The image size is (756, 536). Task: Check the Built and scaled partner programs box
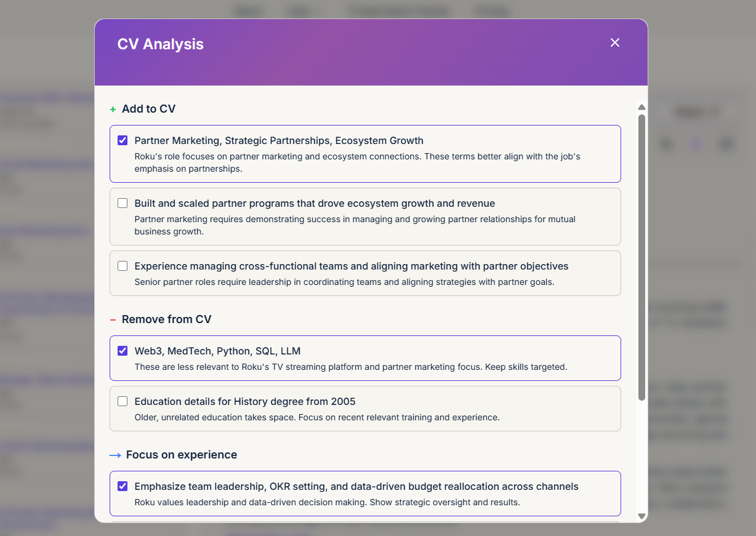(123, 203)
